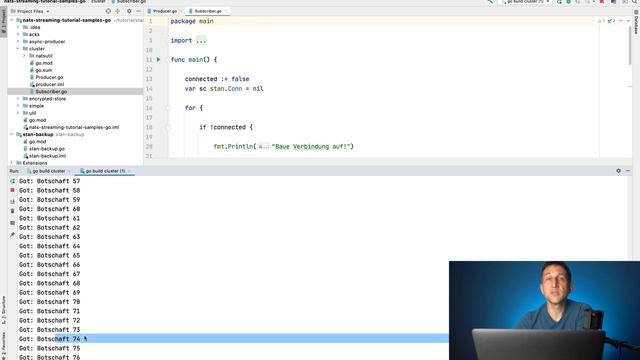Collapse the cluster folder
640x360 pixels.
(x=18, y=49)
